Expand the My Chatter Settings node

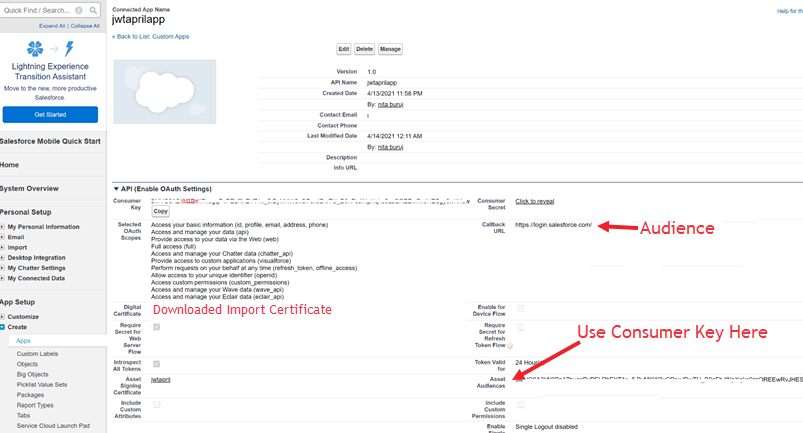3,268
